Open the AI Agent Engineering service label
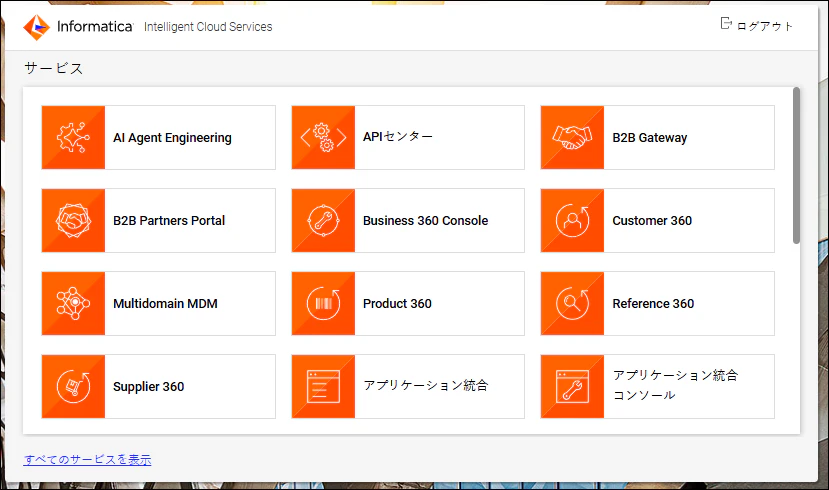This screenshot has height=490, width=829. coord(172,138)
